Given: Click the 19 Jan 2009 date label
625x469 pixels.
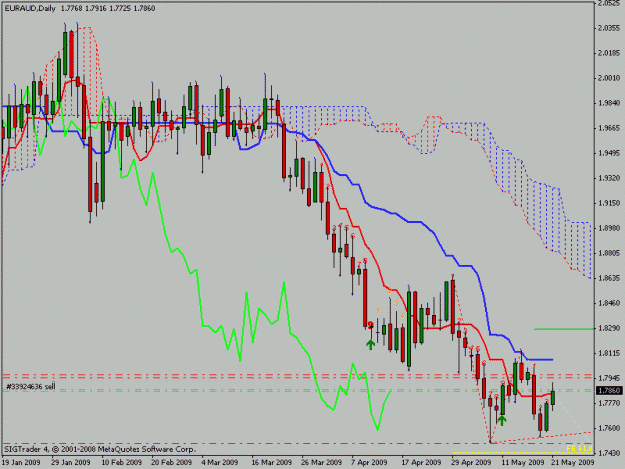Looking at the screenshot, I should tap(21, 462).
